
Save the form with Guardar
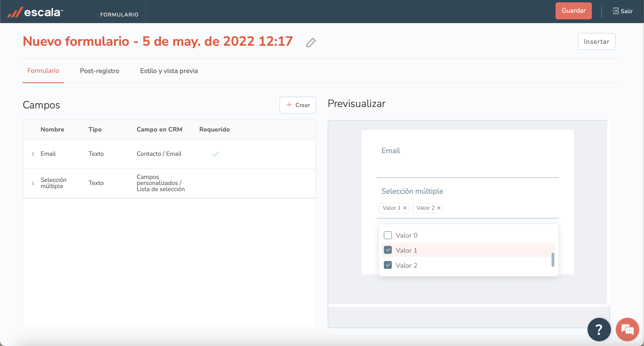tap(573, 11)
